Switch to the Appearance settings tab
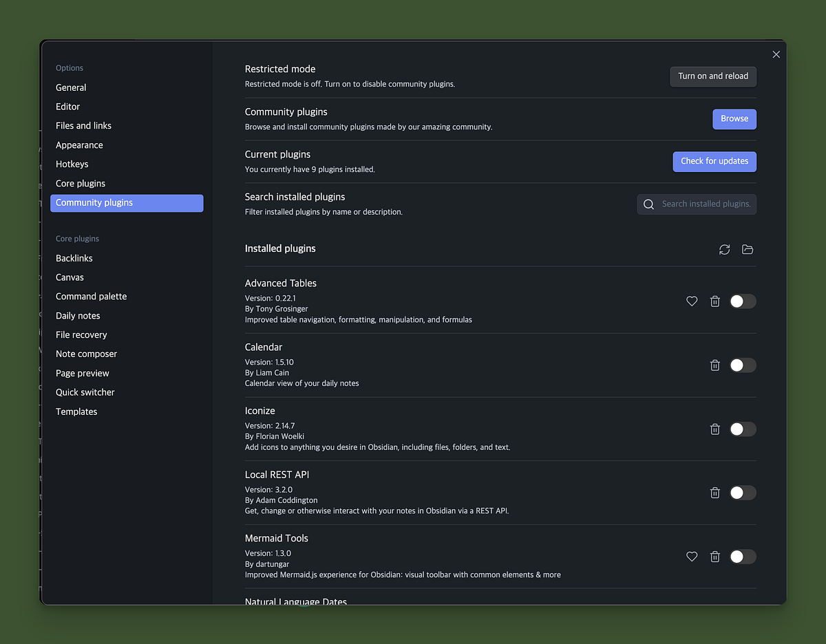Viewport: 826px width, 644px height. (x=79, y=144)
